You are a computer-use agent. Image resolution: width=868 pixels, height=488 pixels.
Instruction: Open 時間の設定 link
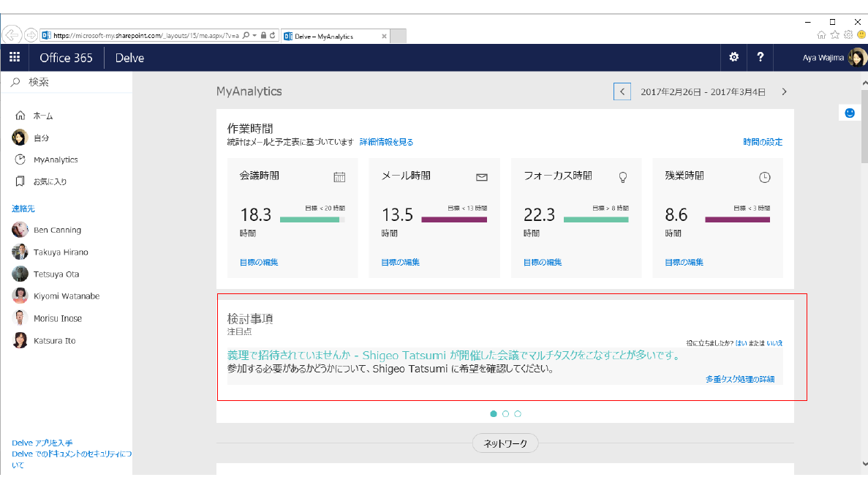click(762, 142)
